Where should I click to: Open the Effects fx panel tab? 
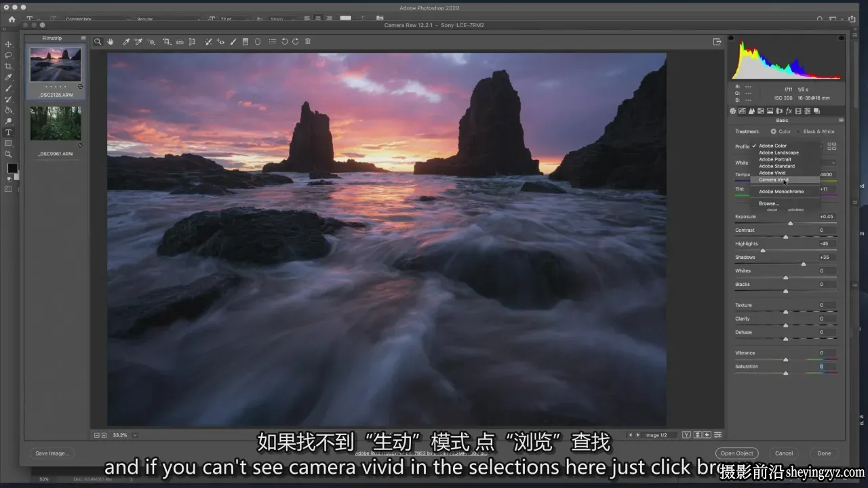(789, 111)
